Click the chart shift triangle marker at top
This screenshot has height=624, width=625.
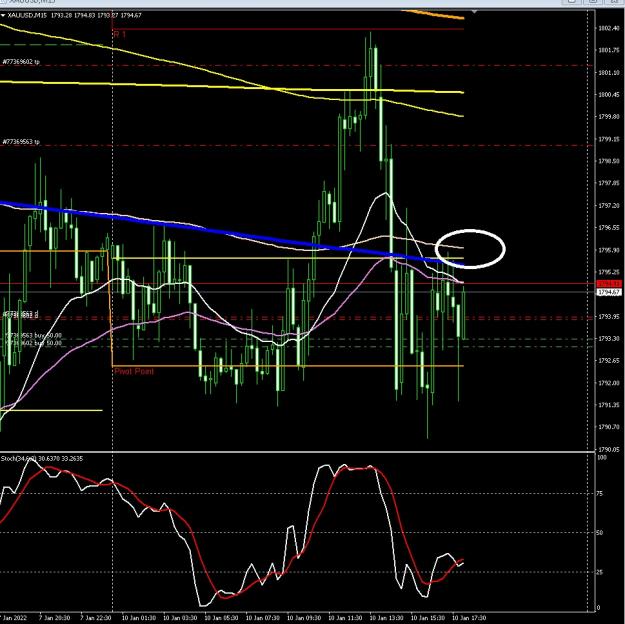coord(474,12)
